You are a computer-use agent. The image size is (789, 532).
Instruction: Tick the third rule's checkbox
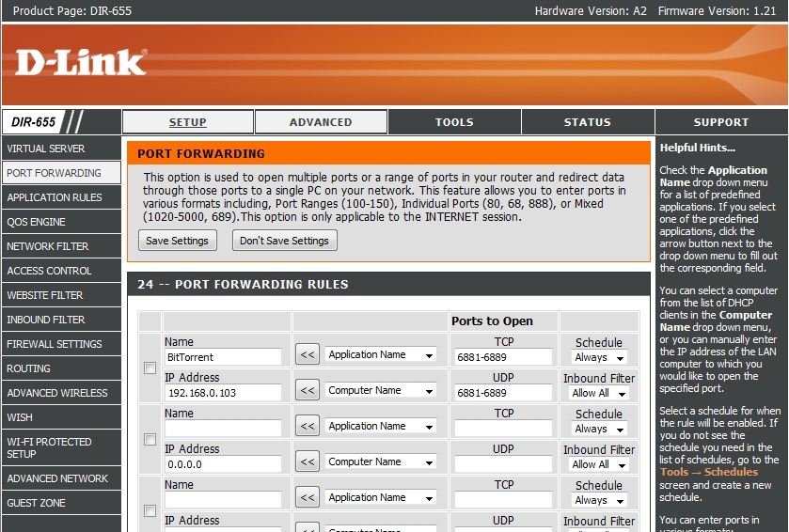point(150,511)
